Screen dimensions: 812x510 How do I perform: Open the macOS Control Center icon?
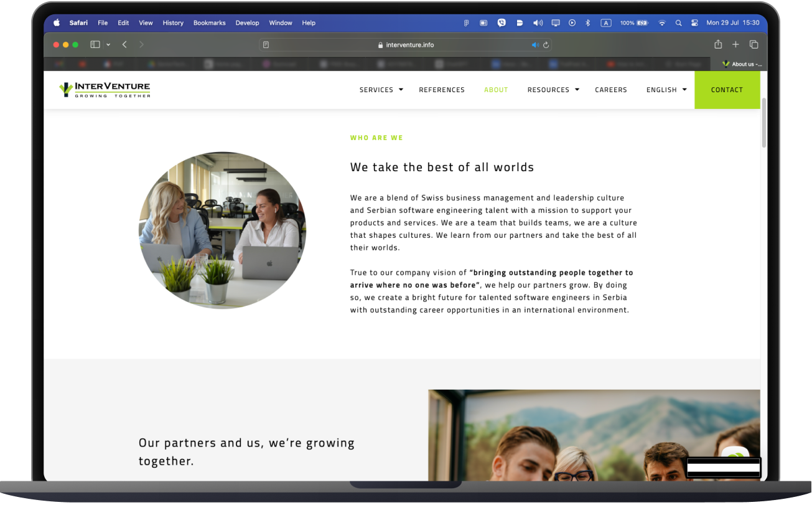(x=695, y=23)
